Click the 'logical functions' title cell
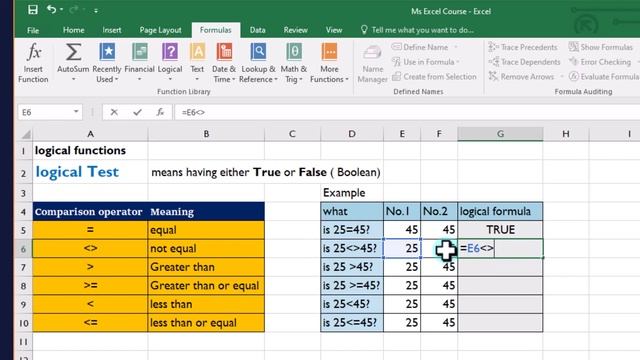Screen dimensions: 640x360 90,151
